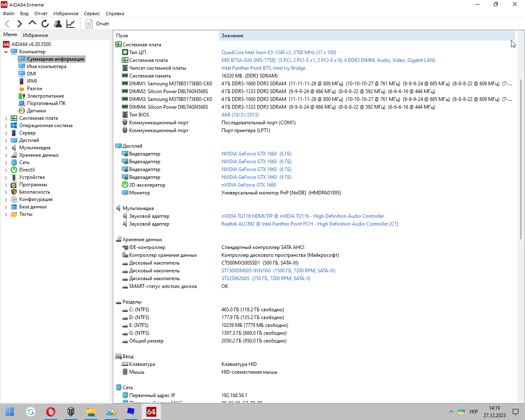
Task: Click the Back navigation arrow
Action: tap(7, 24)
